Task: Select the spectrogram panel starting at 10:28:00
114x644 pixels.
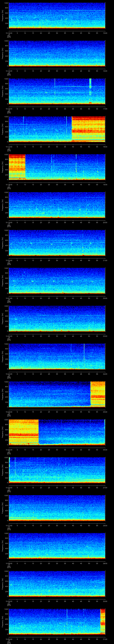Action: tap(57, 546)
